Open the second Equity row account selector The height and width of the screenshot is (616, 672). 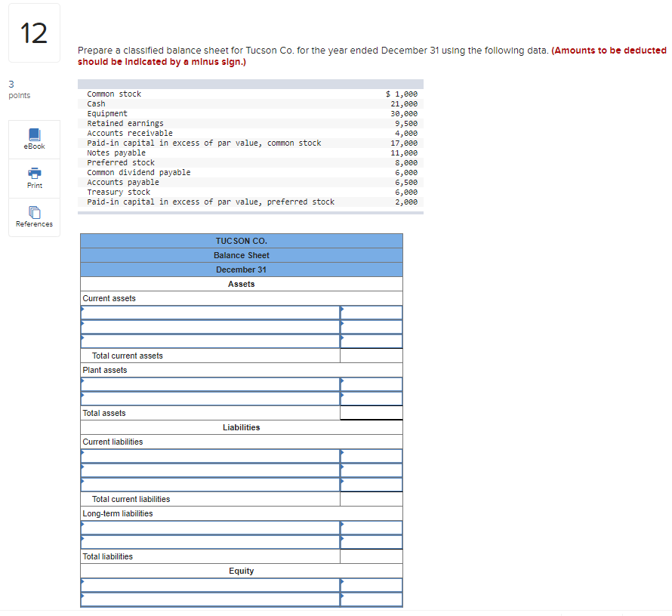tap(204, 597)
